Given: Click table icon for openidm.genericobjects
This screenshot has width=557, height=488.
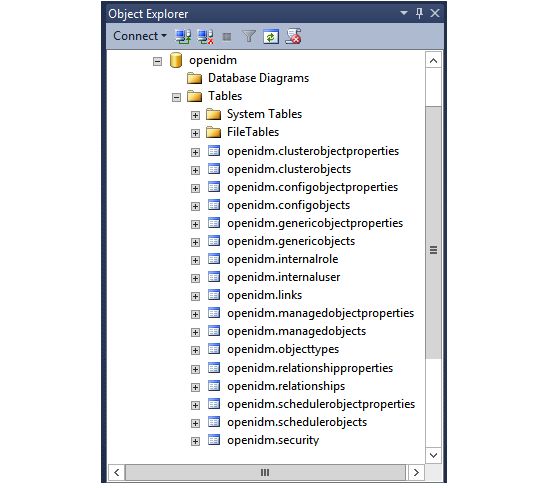Looking at the screenshot, I should coord(214,241).
